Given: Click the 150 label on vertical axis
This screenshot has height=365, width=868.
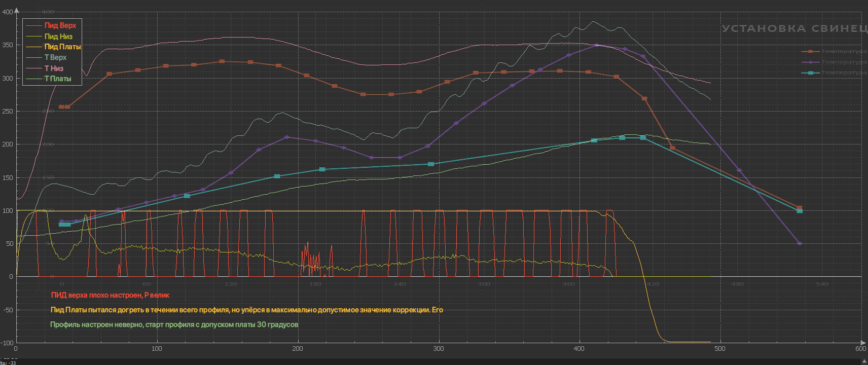Looking at the screenshot, I should (8, 178).
